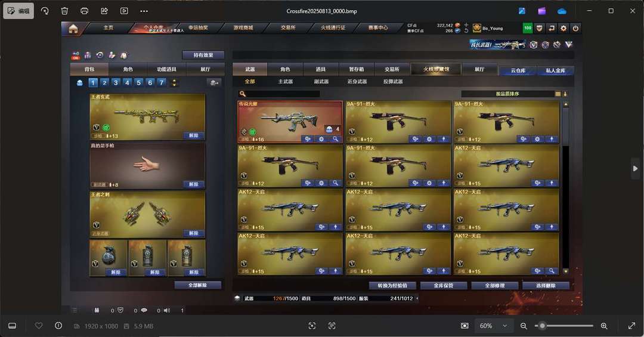Open the shield badge icon near settings
Screen dimensions: 644x337
(x=539, y=29)
